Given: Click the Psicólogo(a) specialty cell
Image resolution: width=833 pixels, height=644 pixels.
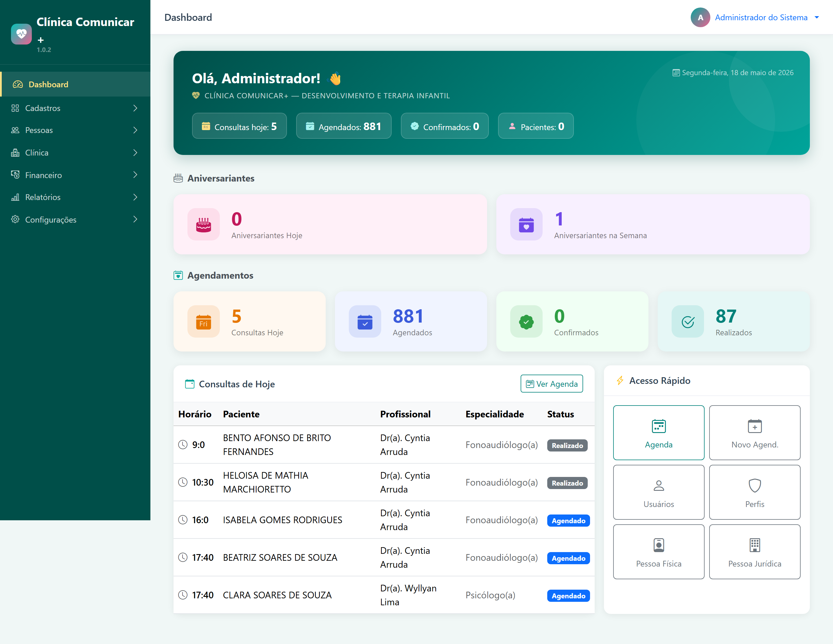Looking at the screenshot, I should point(490,595).
